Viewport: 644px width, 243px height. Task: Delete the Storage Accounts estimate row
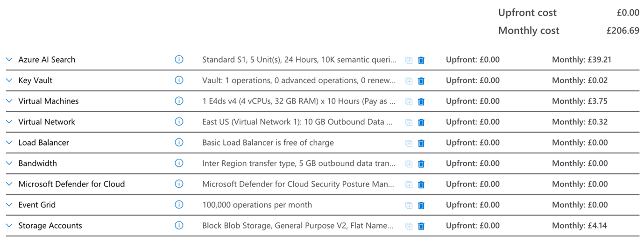[x=421, y=226]
